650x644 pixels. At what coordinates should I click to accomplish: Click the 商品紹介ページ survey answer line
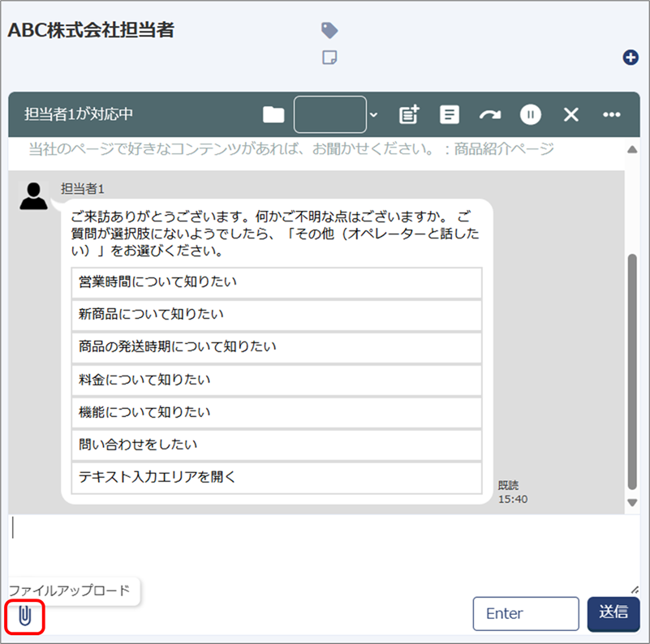(x=291, y=148)
